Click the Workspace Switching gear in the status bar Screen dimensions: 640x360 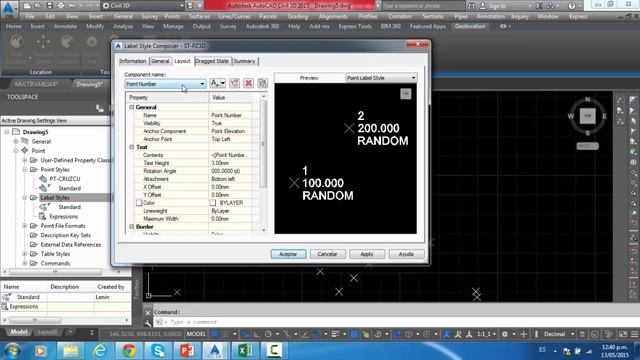point(504,334)
